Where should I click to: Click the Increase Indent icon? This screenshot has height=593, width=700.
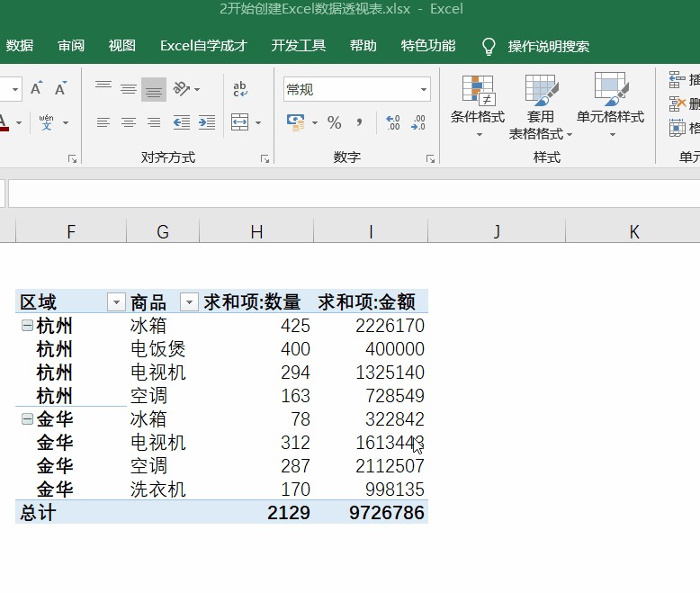point(207,122)
